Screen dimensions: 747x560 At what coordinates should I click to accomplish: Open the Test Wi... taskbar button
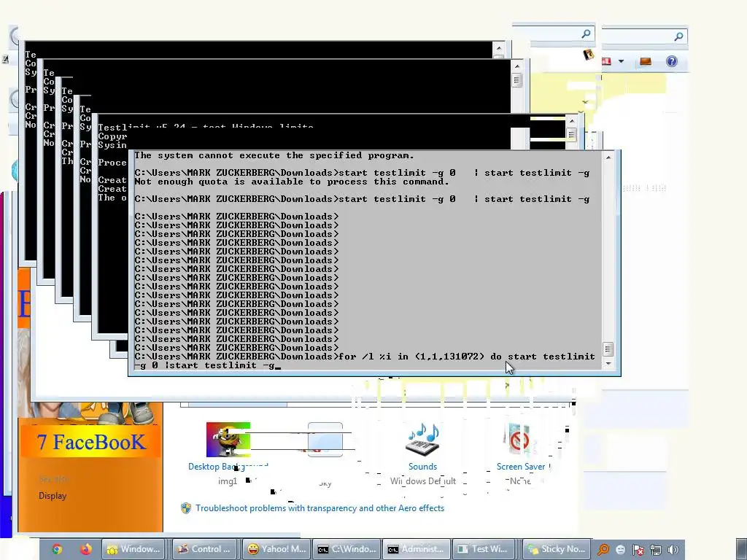click(485, 549)
